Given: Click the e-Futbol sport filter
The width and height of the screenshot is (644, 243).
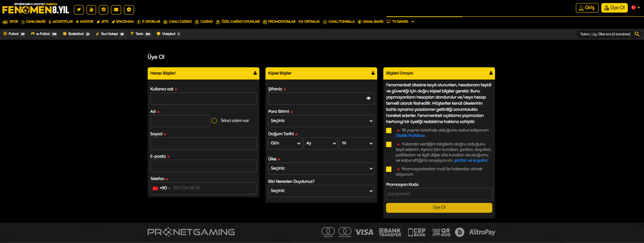Looking at the screenshot, I should [x=44, y=34].
